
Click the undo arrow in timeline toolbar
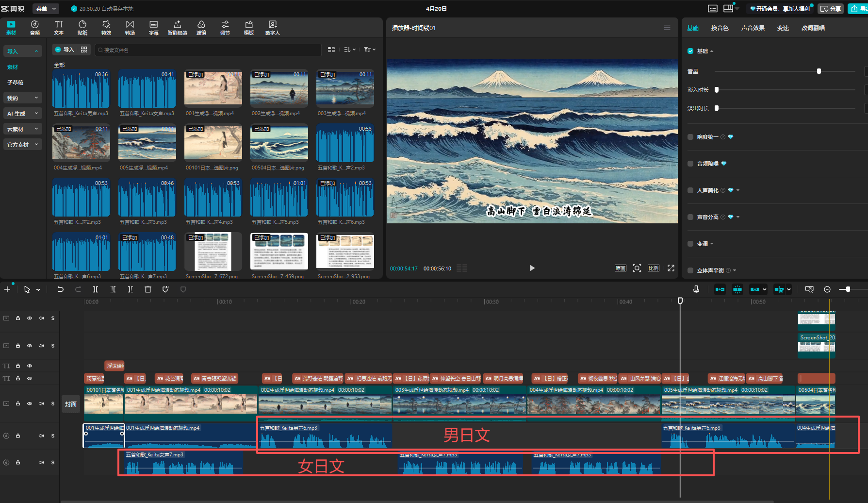coord(61,289)
